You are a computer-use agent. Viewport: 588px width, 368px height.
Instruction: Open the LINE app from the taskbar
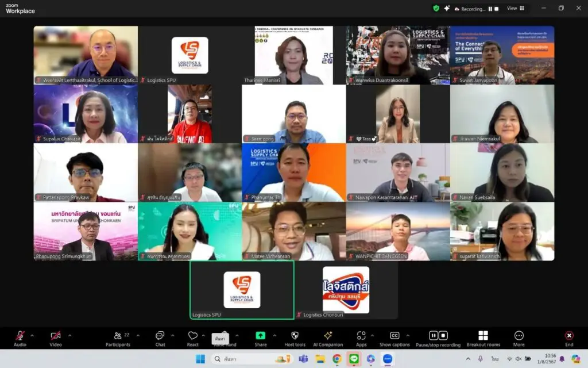tap(354, 359)
